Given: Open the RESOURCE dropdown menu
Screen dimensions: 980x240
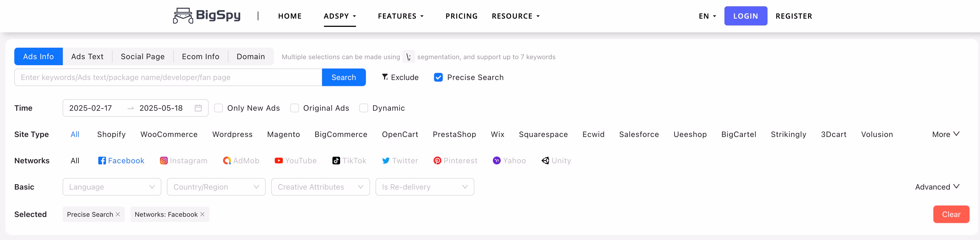Looking at the screenshot, I should 516,16.
